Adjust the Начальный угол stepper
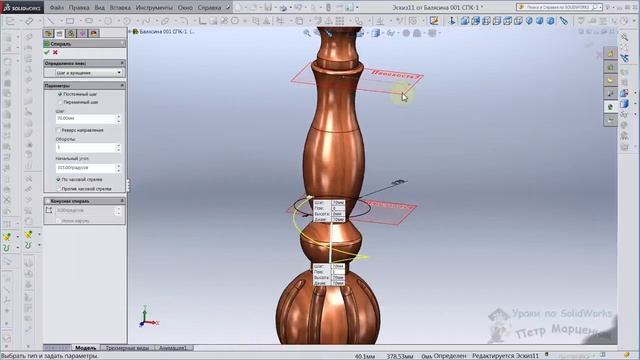 pos(118,168)
